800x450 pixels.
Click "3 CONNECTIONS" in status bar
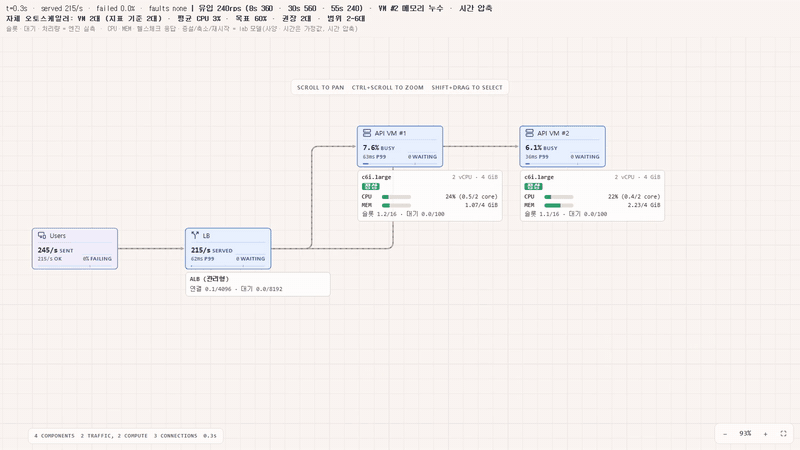[x=176, y=436]
